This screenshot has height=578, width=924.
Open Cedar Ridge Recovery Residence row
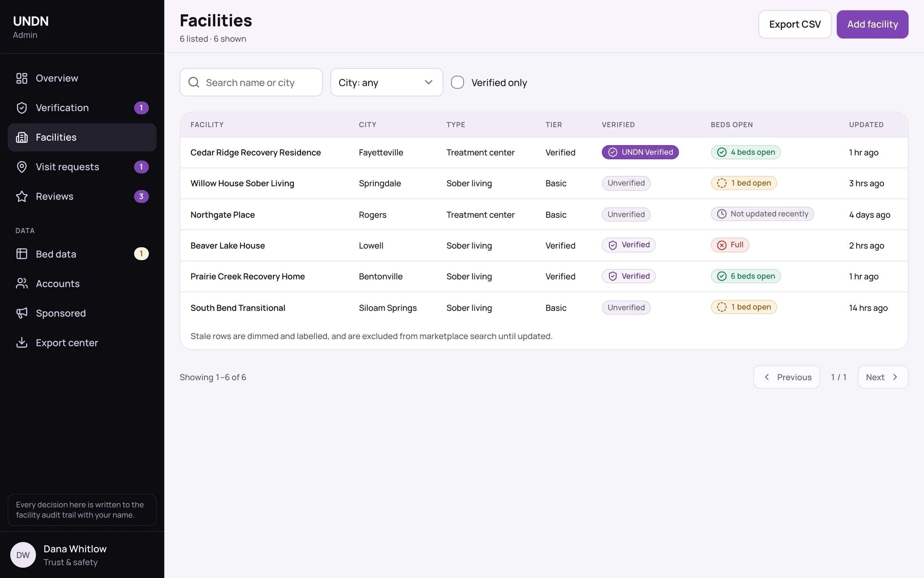pos(544,153)
